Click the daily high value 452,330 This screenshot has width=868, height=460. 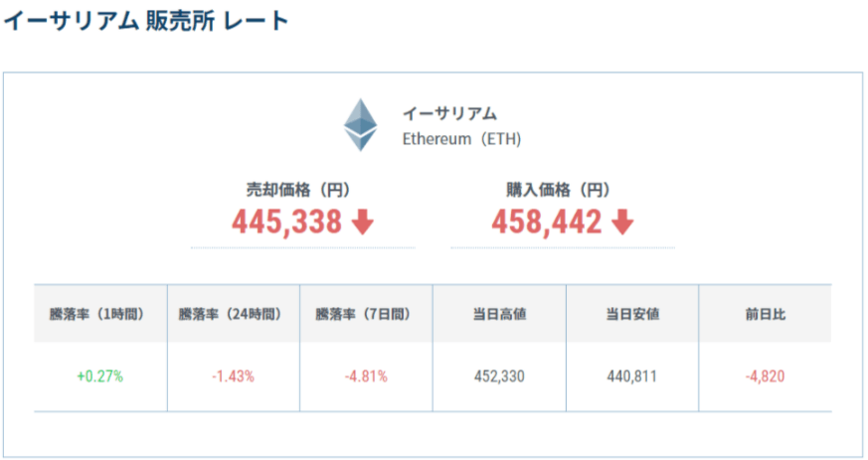[x=499, y=377]
